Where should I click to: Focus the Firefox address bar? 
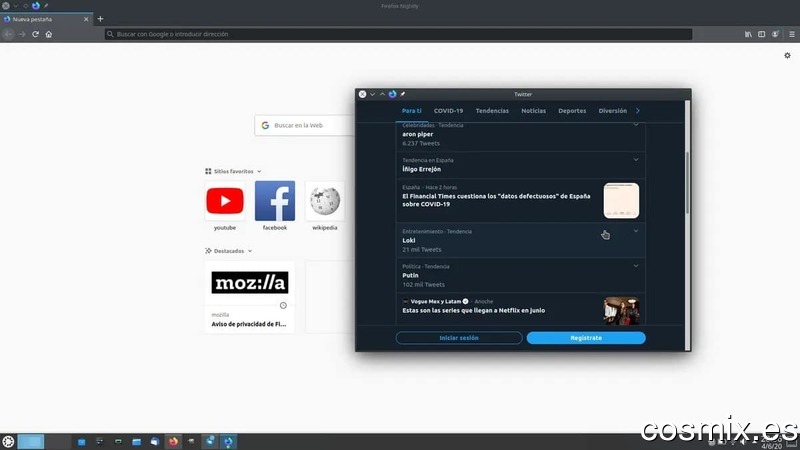click(398, 34)
